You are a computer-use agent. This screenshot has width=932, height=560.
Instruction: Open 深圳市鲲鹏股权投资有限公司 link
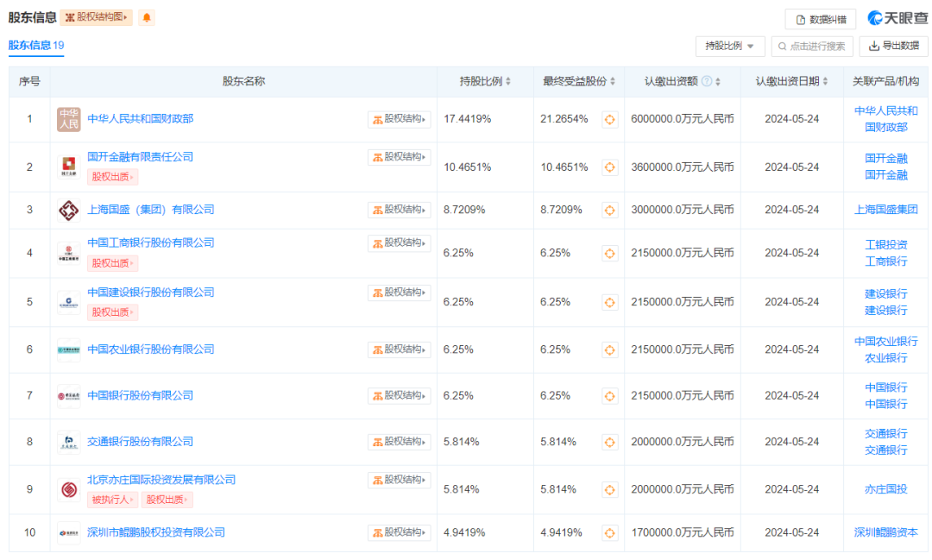[155, 532]
